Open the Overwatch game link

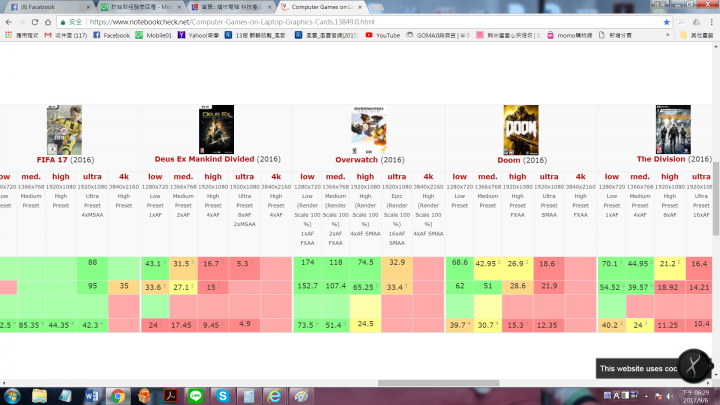tap(356, 160)
